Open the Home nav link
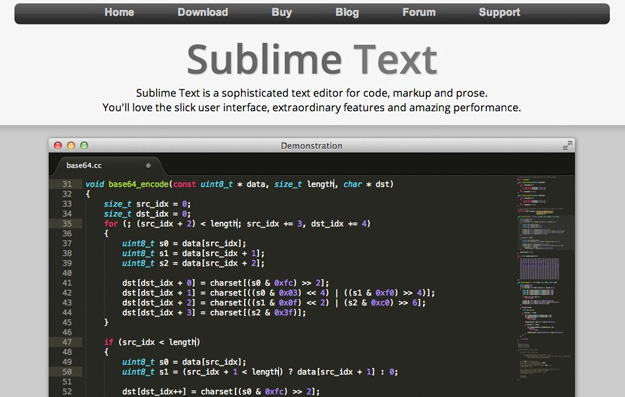The height and width of the screenshot is (397, 625). [x=119, y=12]
